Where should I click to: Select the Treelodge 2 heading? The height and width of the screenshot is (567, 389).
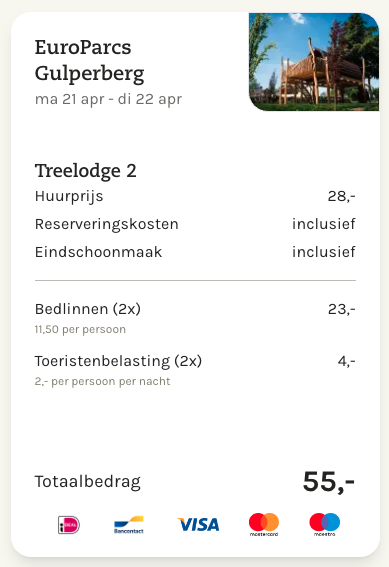tap(86, 171)
